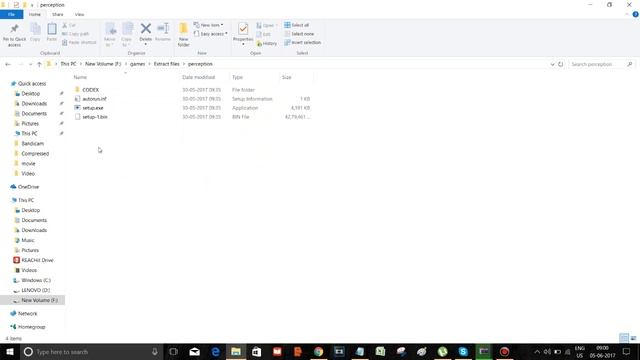
Task: Open Quick access in navigation pane
Action: pos(32,84)
